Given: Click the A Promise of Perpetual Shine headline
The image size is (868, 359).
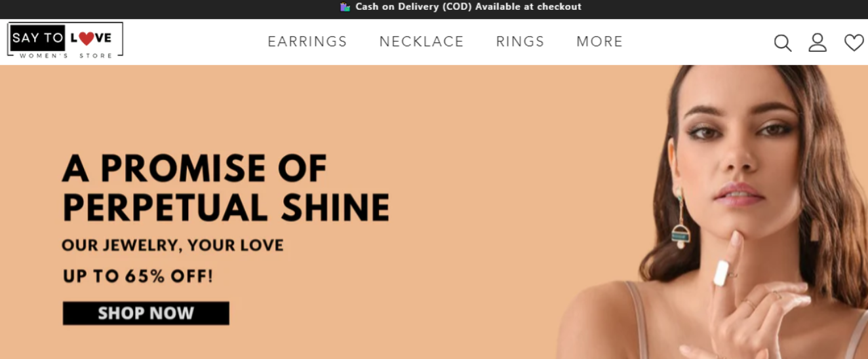Looking at the screenshot, I should [226, 187].
